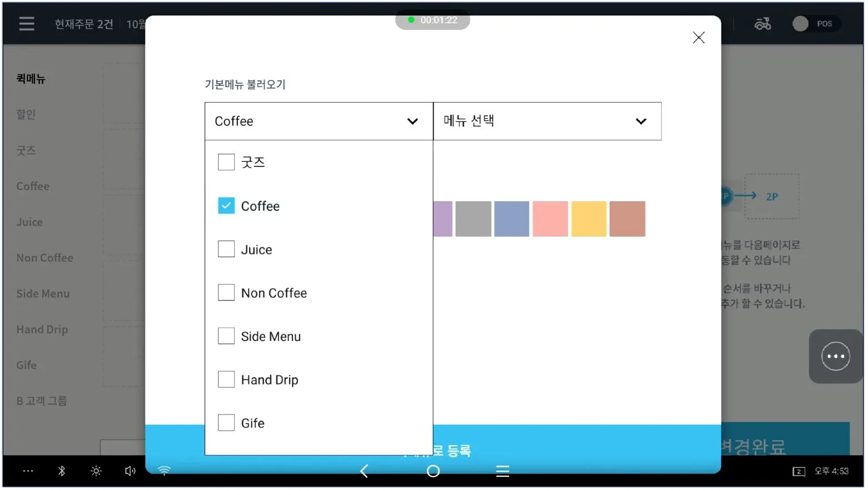Pick the yellow color swatch
The width and height of the screenshot is (868, 490).
pyautogui.click(x=588, y=219)
